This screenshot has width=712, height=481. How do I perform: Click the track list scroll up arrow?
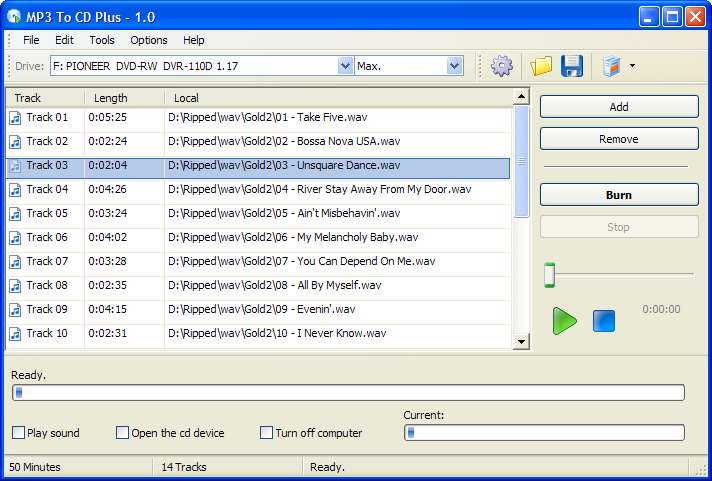point(521,96)
